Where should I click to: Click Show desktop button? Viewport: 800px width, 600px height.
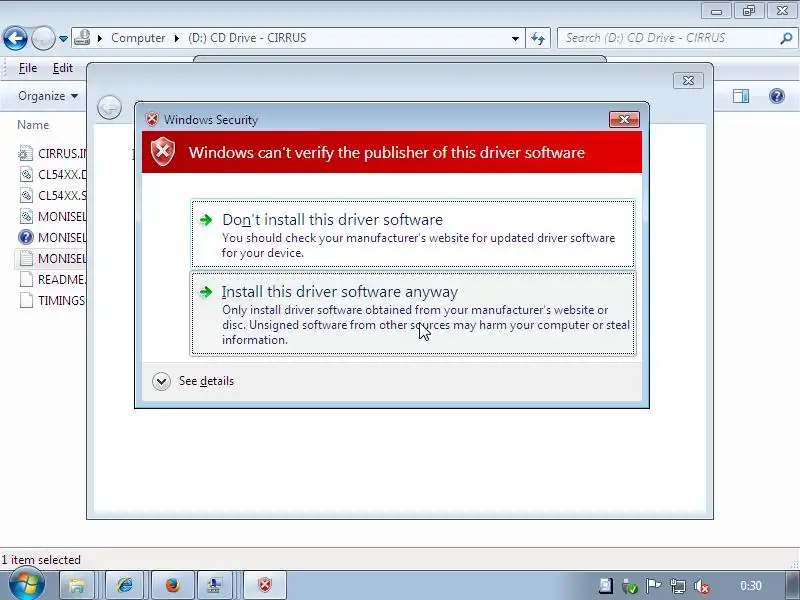click(793, 585)
